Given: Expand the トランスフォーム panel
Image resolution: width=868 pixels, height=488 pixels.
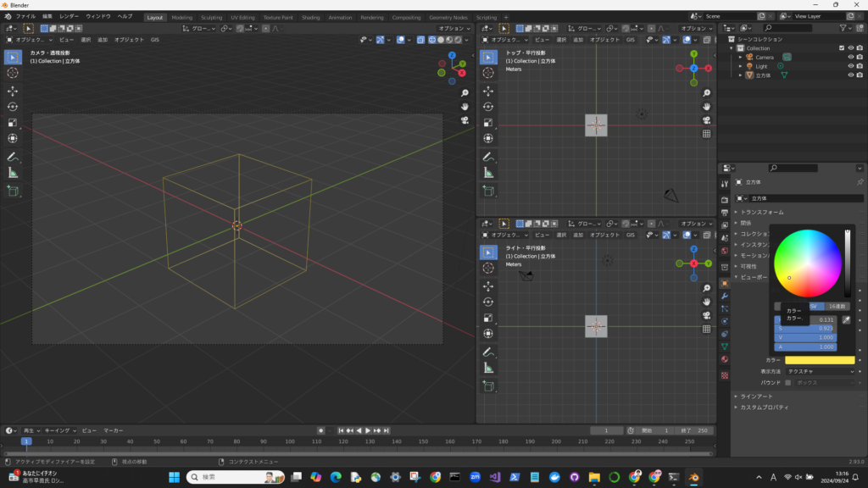Looking at the screenshot, I should pyautogui.click(x=761, y=212).
